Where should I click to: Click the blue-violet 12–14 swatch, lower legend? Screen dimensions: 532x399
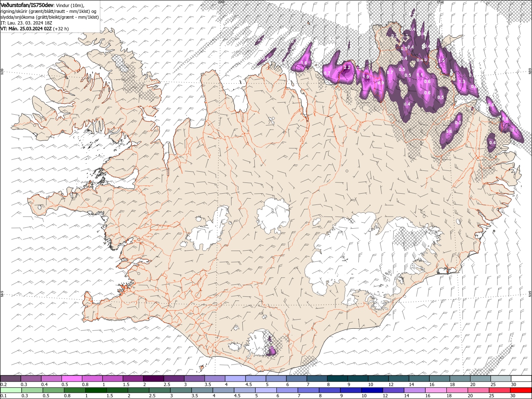click(393, 390)
